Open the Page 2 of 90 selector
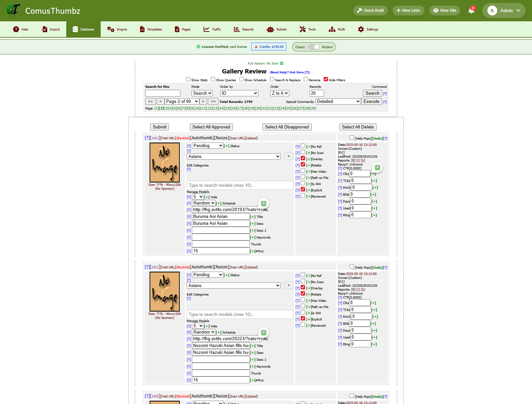This screenshot has width=532, height=404. click(181, 101)
